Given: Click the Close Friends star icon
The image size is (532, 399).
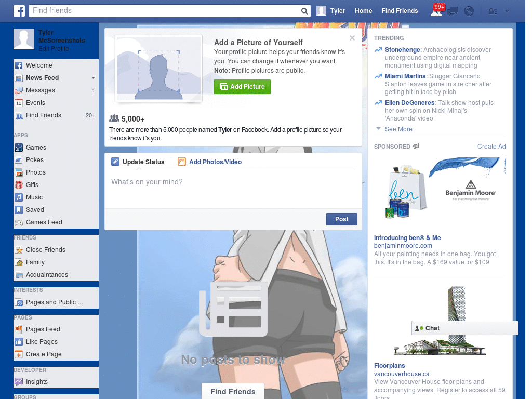Looking at the screenshot, I should [x=19, y=250].
